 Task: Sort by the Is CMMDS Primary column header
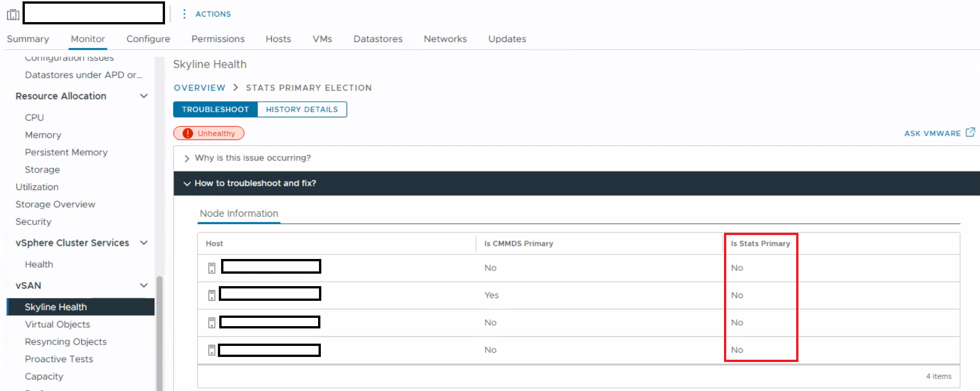coord(518,244)
